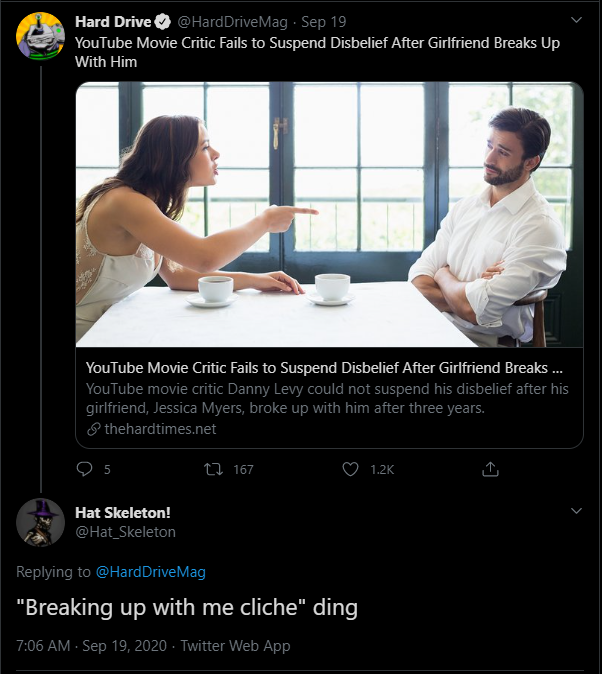
Task: Click the link chain icon by thehardtimes.net
Action: click(x=94, y=429)
